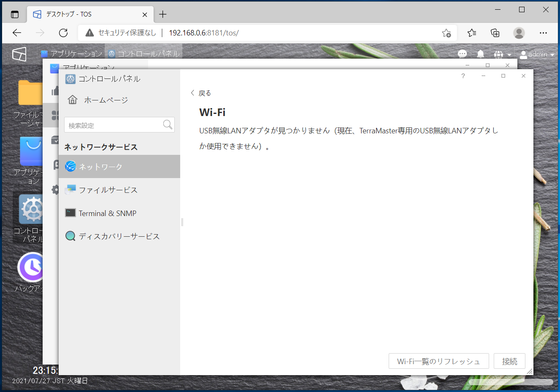The height and width of the screenshot is (392, 560).
Task: Click the thumbs-up icon in Applications window
Action: [x=55, y=91]
